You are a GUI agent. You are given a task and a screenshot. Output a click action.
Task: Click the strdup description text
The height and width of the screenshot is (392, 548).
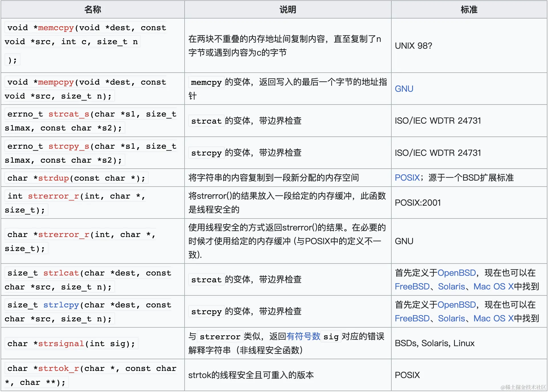[x=273, y=178]
